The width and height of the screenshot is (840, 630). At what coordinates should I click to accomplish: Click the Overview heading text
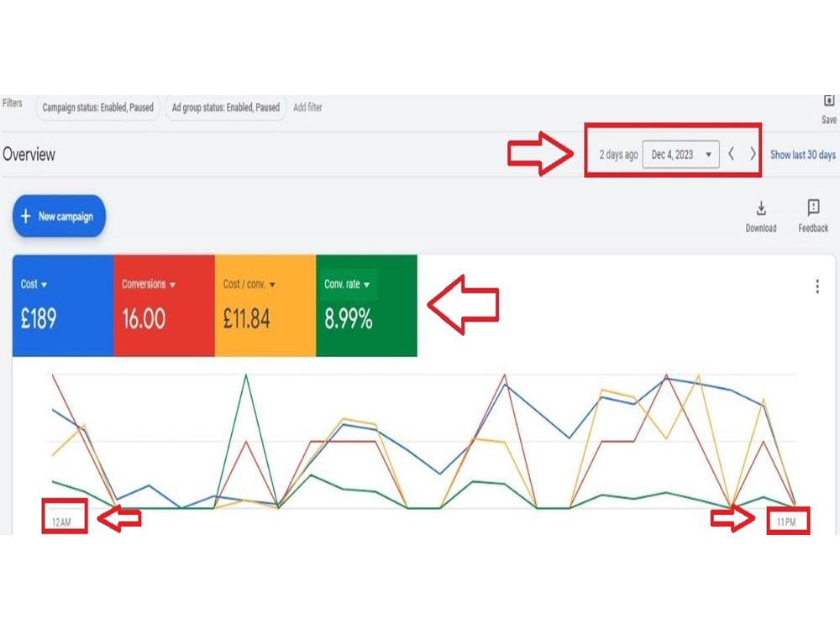point(29,155)
